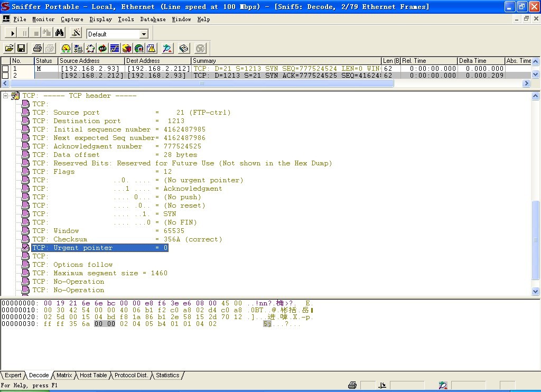Open the Default filter dropdown
This screenshot has height=392, width=541.
coord(144,34)
